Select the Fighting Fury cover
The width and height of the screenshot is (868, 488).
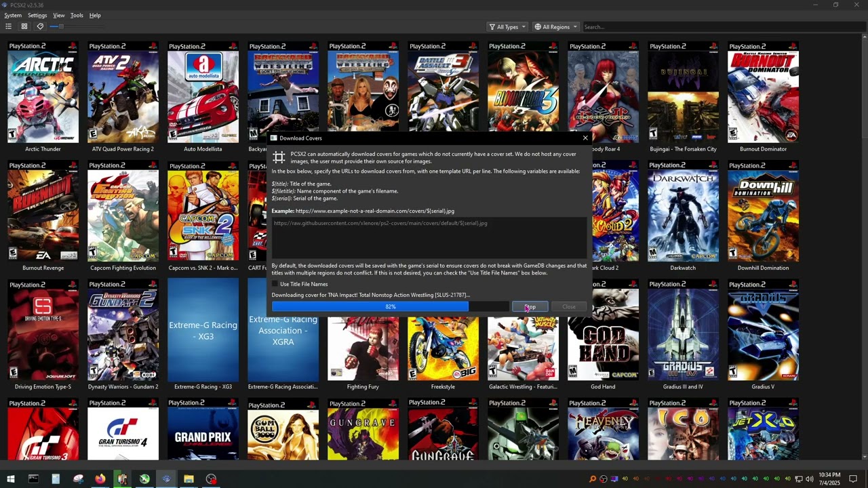pos(363,348)
